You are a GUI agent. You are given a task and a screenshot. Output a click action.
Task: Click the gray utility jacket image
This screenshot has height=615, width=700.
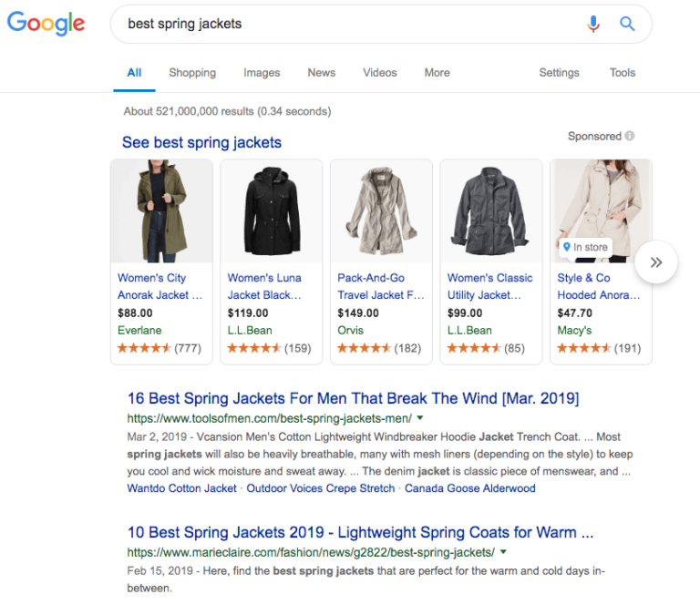coord(491,211)
